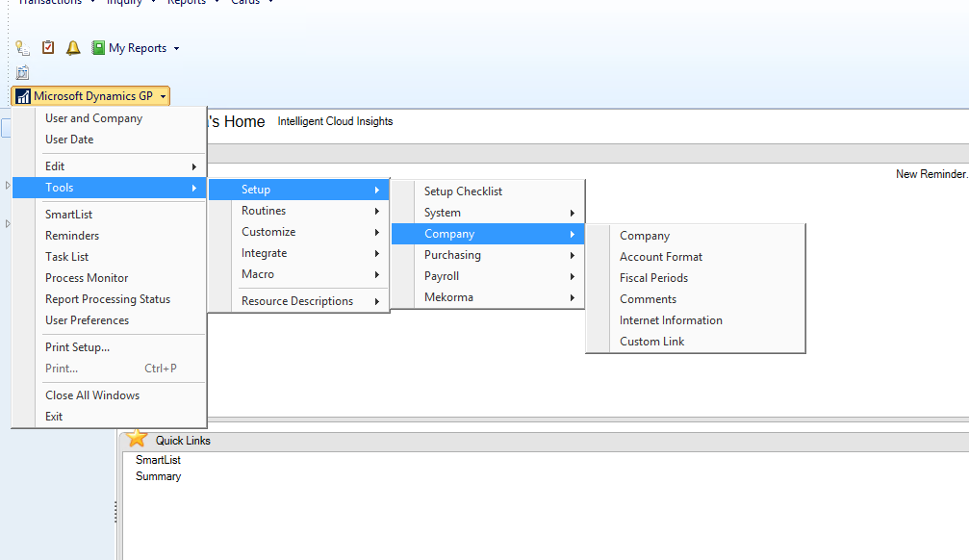Screen dimensions: 969x560
Task: Open Report Processing Status
Action: coord(110,299)
